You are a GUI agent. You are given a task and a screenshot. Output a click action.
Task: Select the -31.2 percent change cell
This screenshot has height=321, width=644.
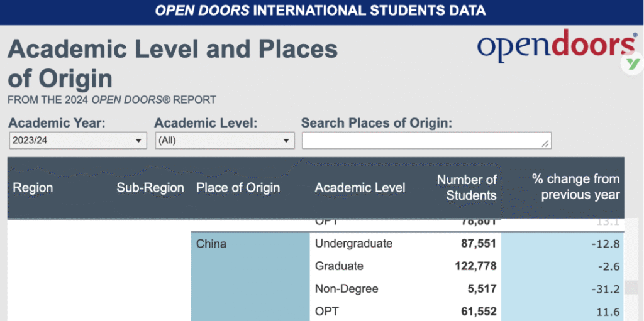click(606, 289)
